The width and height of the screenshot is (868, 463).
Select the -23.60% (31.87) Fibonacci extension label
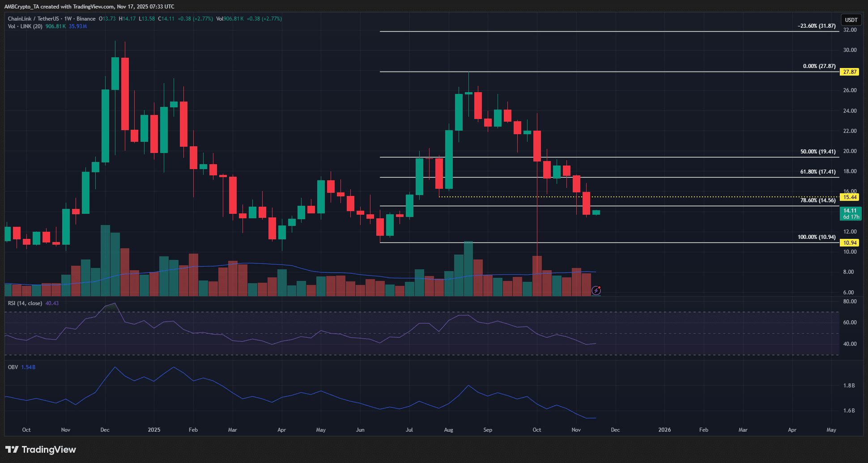click(816, 26)
